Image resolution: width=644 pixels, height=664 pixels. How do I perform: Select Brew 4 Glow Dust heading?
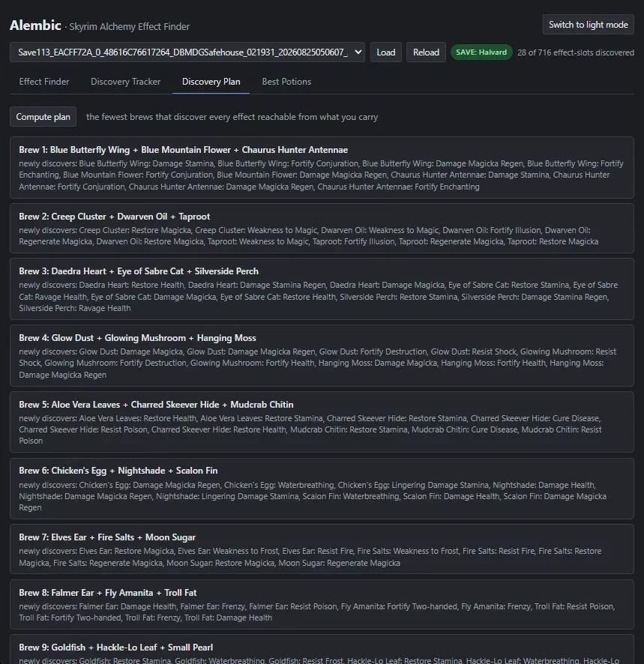coord(137,338)
